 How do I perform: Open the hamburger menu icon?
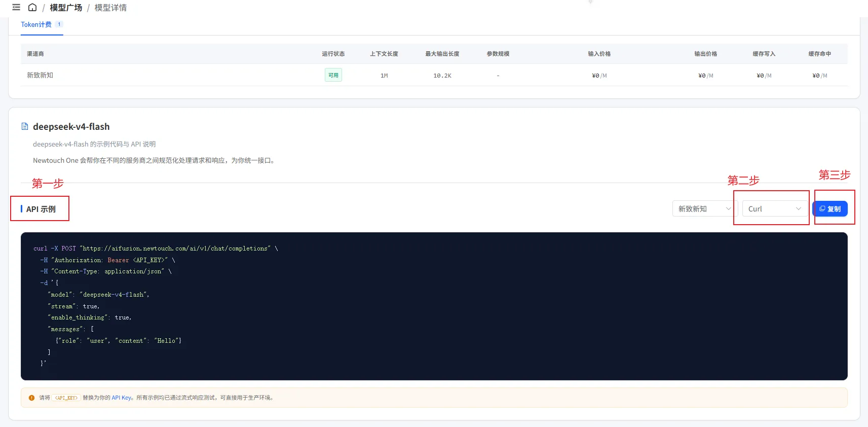(16, 7)
